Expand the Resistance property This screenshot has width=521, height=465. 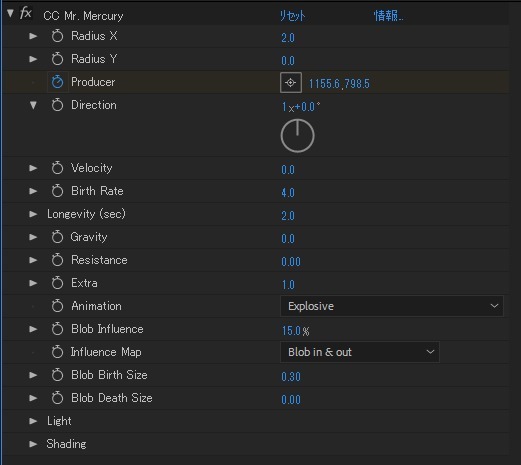pyautogui.click(x=33, y=260)
